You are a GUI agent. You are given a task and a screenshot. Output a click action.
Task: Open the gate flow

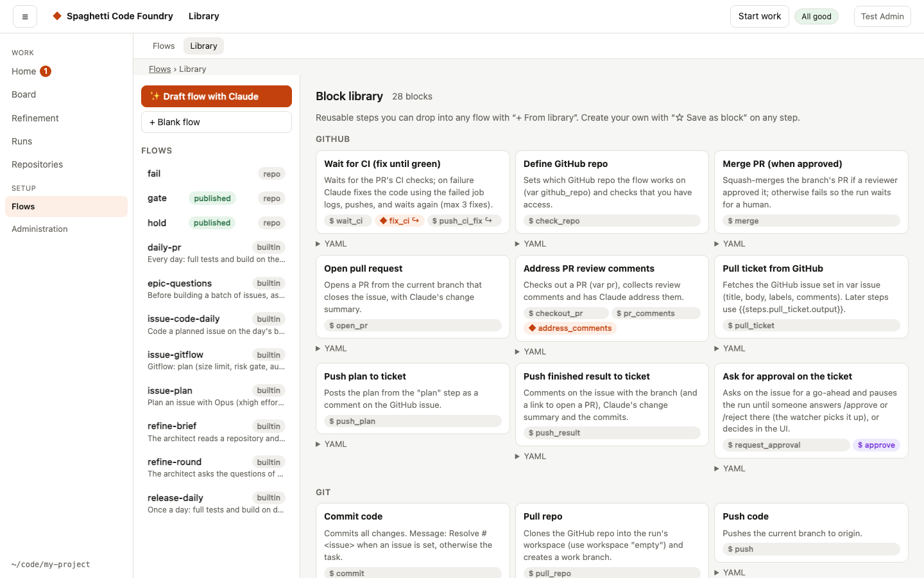216,198
